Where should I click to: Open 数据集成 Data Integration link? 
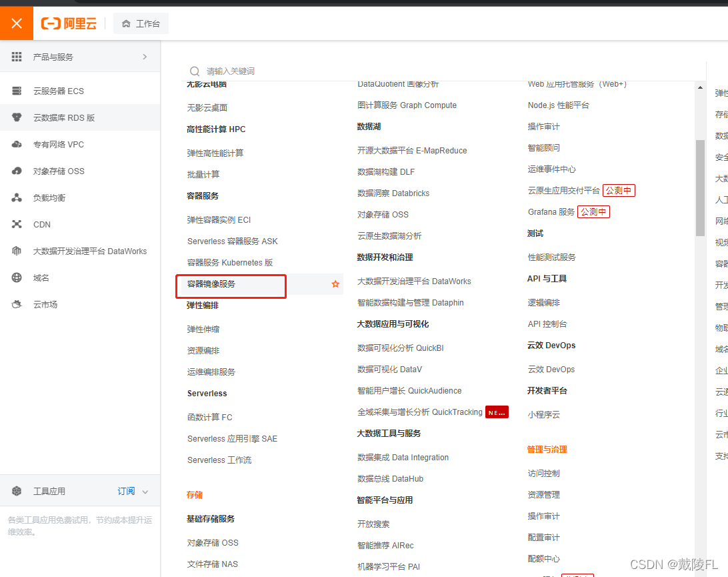pyautogui.click(x=403, y=457)
